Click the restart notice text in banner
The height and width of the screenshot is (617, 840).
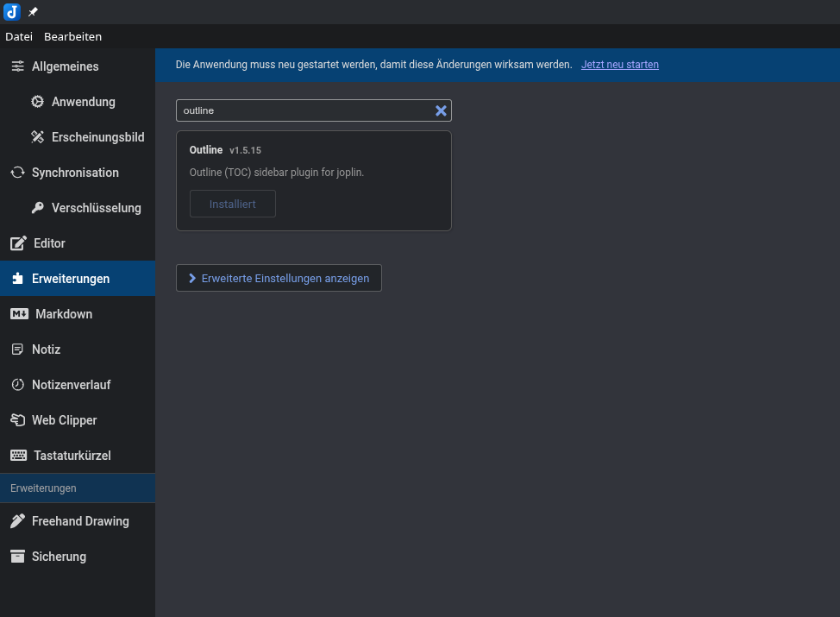coord(374,65)
